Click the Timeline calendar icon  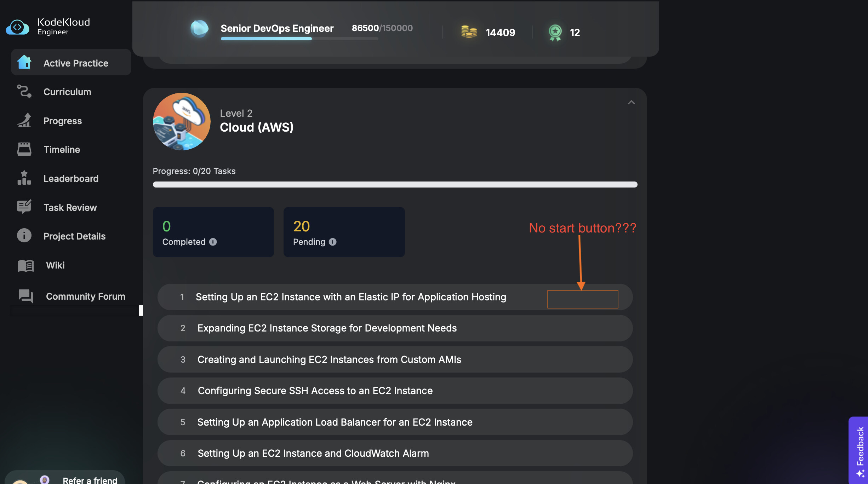pyautogui.click(x=24, y=149)
